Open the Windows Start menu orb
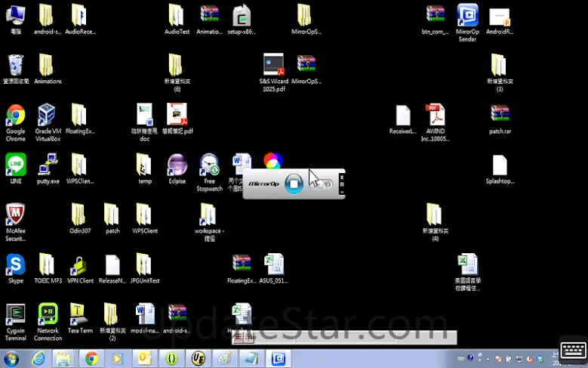 click(x=11, y=359)
